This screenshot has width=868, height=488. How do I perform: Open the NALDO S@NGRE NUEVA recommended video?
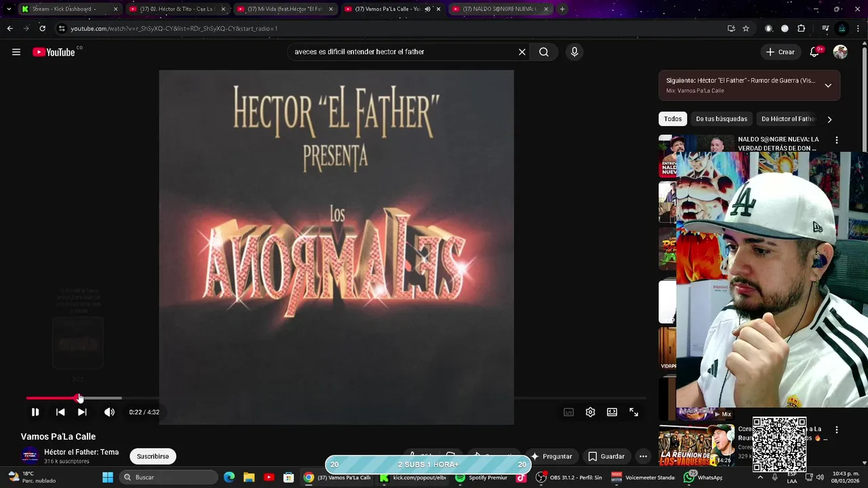[778, 144]
